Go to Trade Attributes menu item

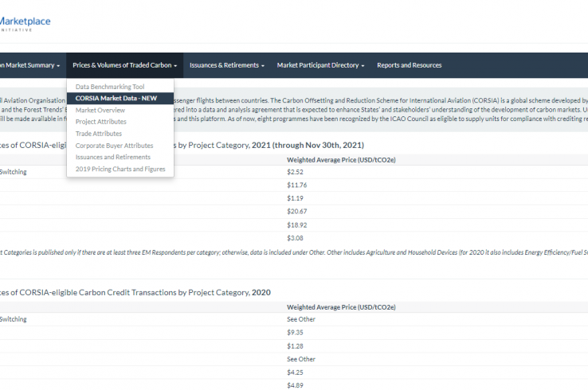coord(99,134)
